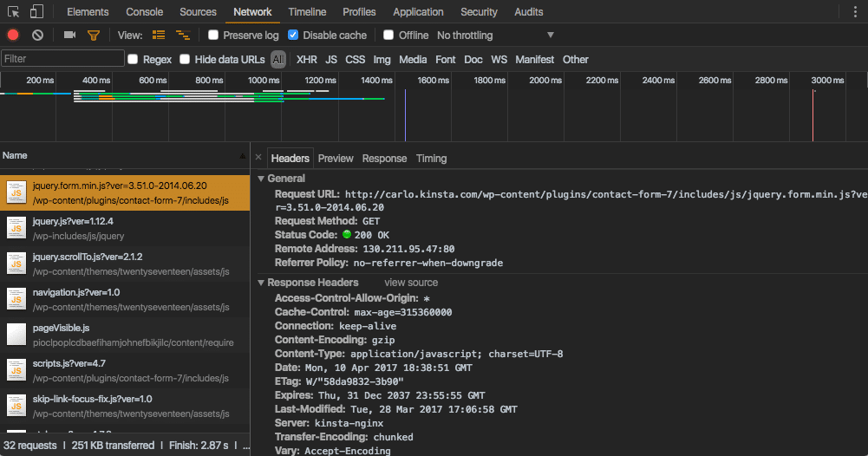Collapse the General section
The height and width of the screenshot is (456, 868).
coord(261,179)
